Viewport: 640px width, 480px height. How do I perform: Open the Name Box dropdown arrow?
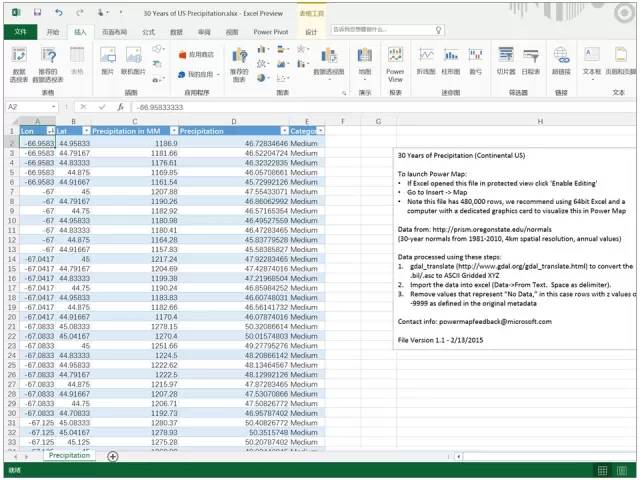[x=53, y=107]
